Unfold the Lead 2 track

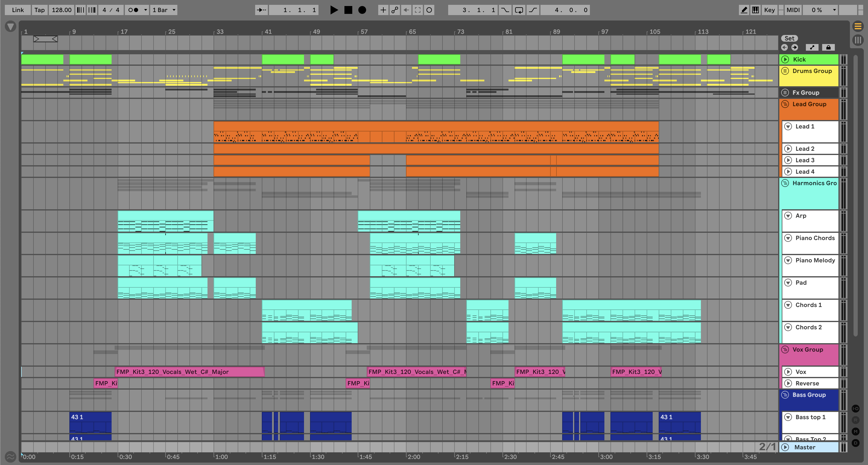(788, 149)
